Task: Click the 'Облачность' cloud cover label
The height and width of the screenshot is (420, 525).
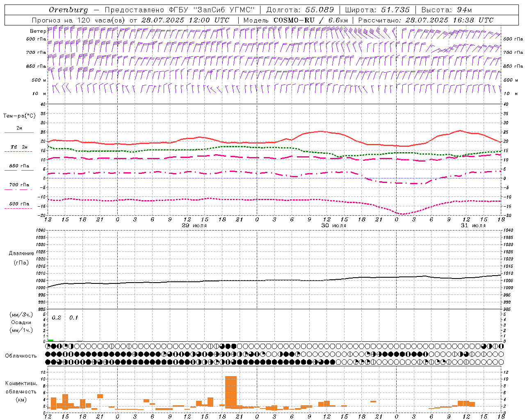Action: click(21, 356)
